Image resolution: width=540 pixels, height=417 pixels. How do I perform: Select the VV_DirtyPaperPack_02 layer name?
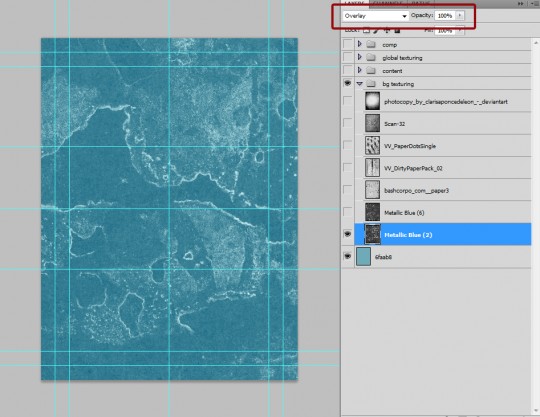pyautogui.click(x=413, y=168)
